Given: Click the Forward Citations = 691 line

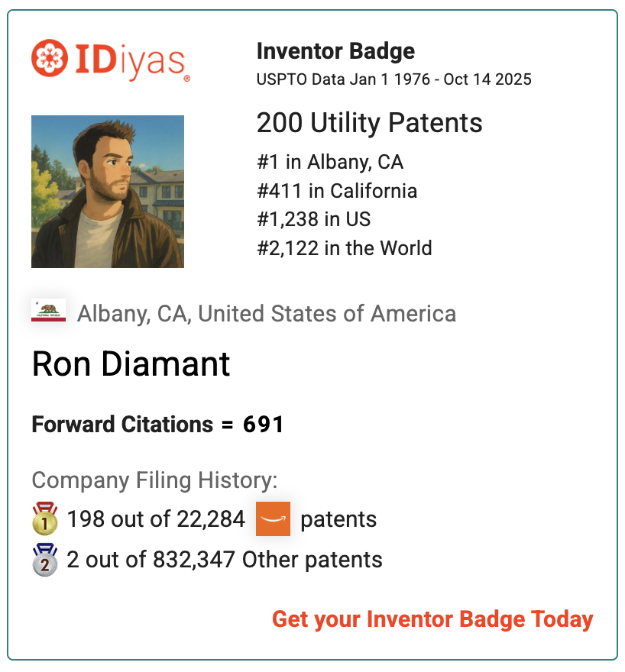Looking at the screenshot, I should (157, 425).
